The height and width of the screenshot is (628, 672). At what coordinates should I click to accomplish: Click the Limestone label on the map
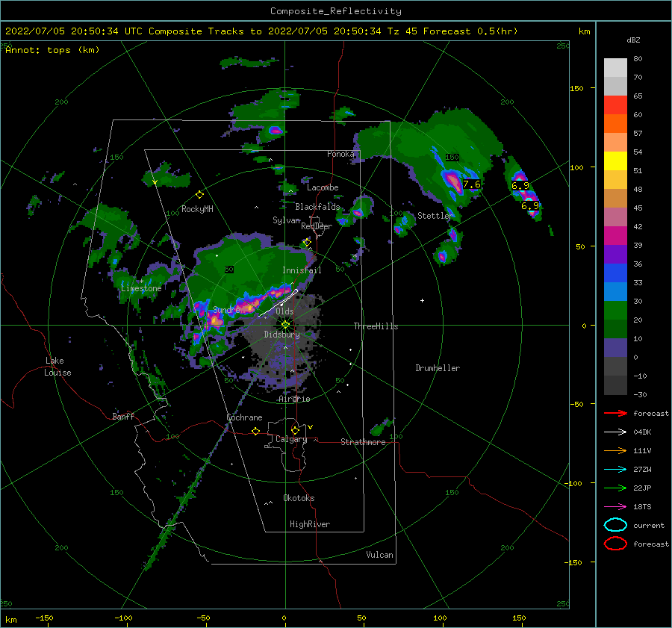[x=141, y=288]
